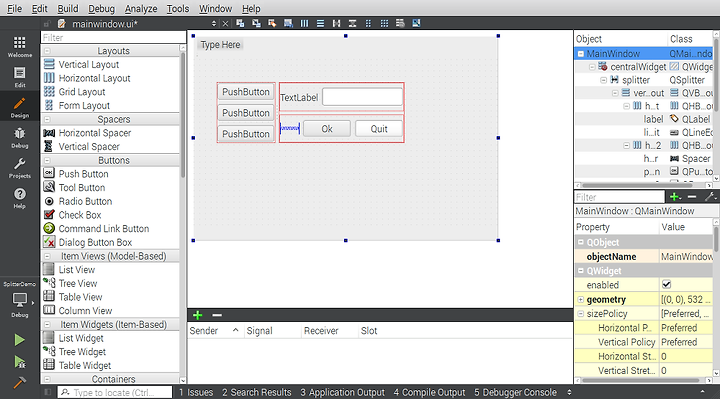Open the Analyze menu
720x399 pixels.
[x=141, y=8]
